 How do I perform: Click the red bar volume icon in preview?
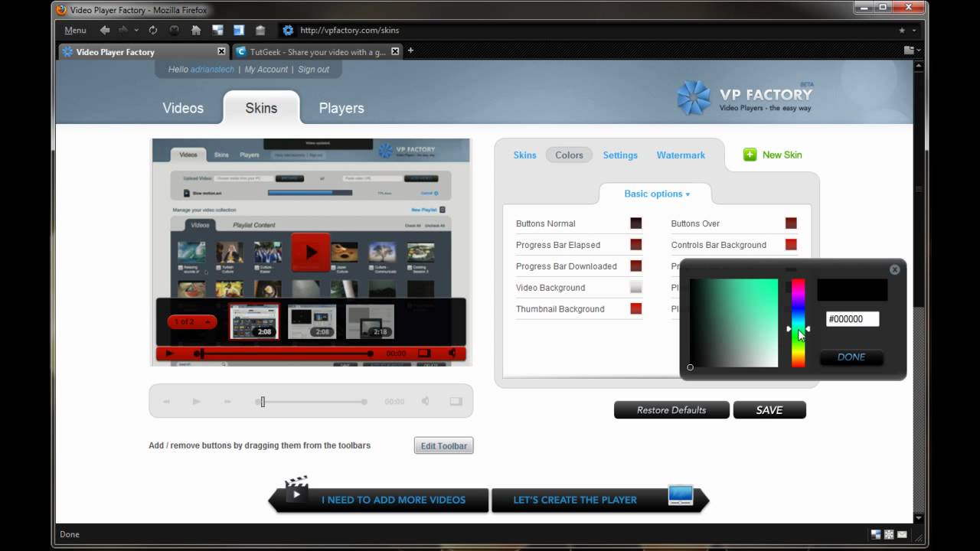tap(452, 353)
